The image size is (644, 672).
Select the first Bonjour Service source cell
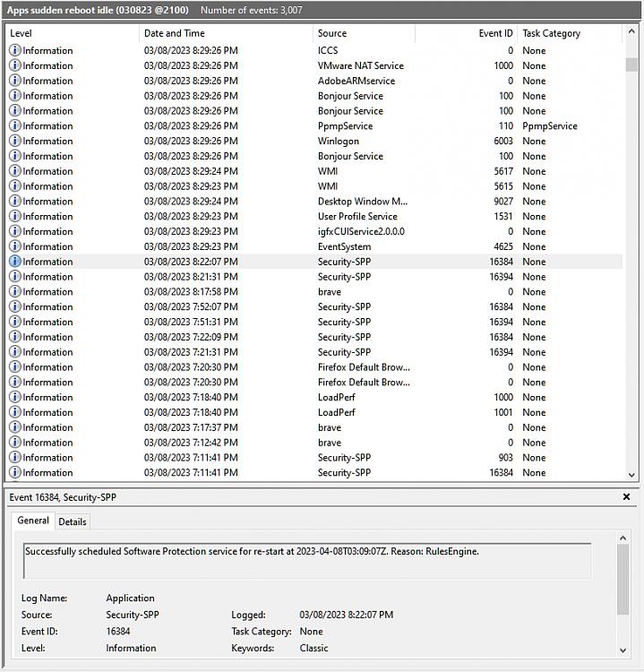coord(350,96)
